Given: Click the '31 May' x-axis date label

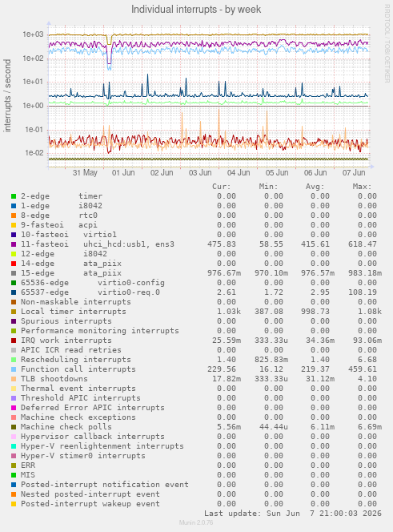Looking at the screenshot, I should click(85, 173).
